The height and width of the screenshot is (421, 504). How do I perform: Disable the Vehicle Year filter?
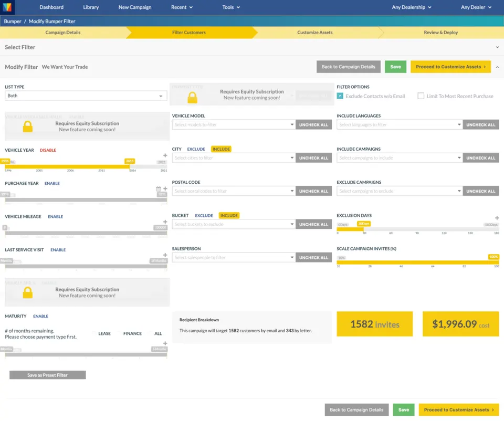[x=48, y=150]
